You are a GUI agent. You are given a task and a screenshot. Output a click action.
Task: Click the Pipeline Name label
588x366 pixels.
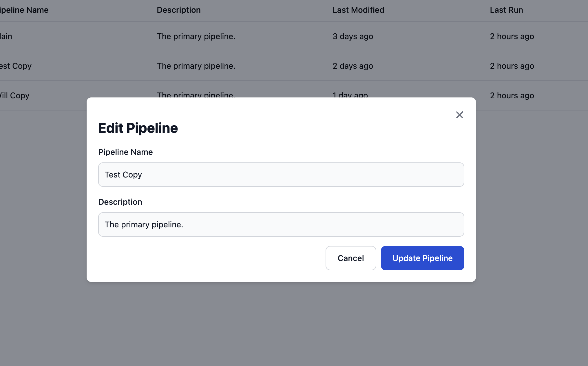click(125, 152)
